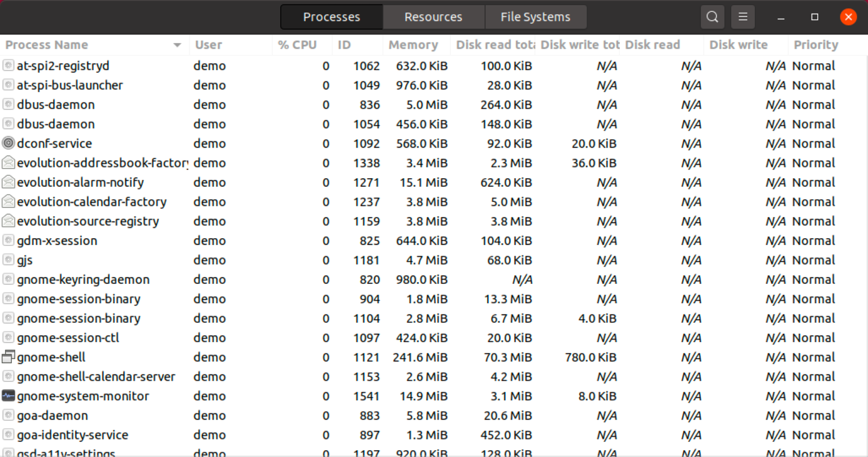Switch to the Resources tab

pyautogui.click(x=433, y=17)
